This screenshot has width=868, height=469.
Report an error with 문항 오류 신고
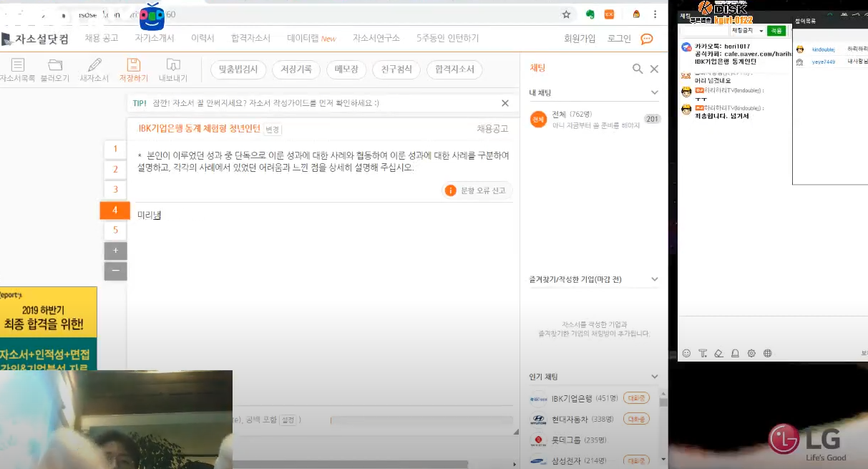pos(477,190)
